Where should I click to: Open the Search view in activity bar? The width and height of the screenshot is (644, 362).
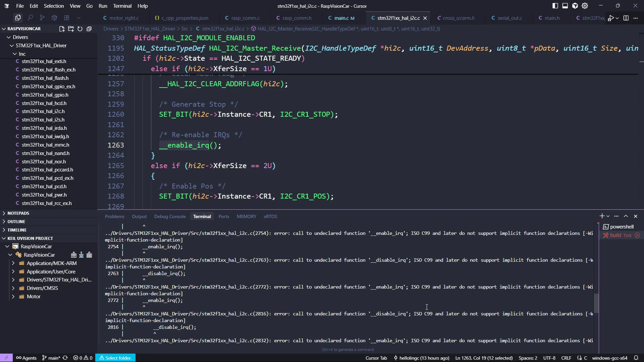(30, 18)
